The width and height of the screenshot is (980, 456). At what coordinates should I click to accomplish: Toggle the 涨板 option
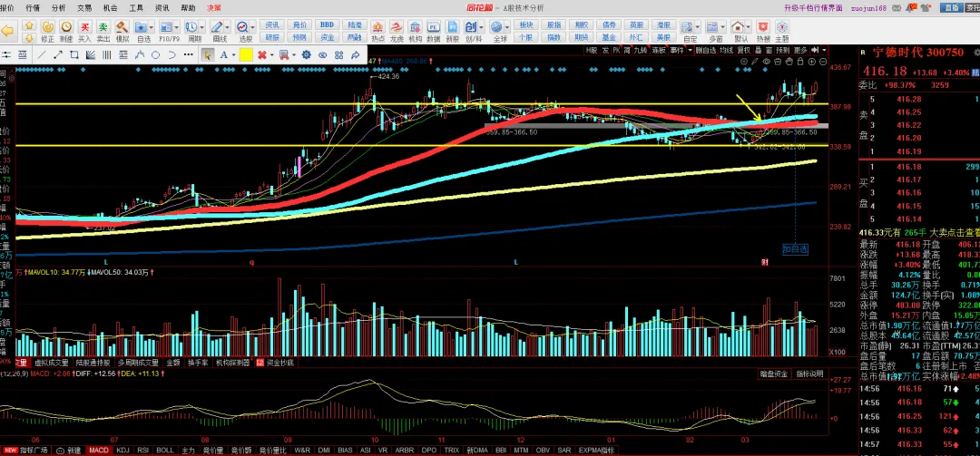[659, 50]
